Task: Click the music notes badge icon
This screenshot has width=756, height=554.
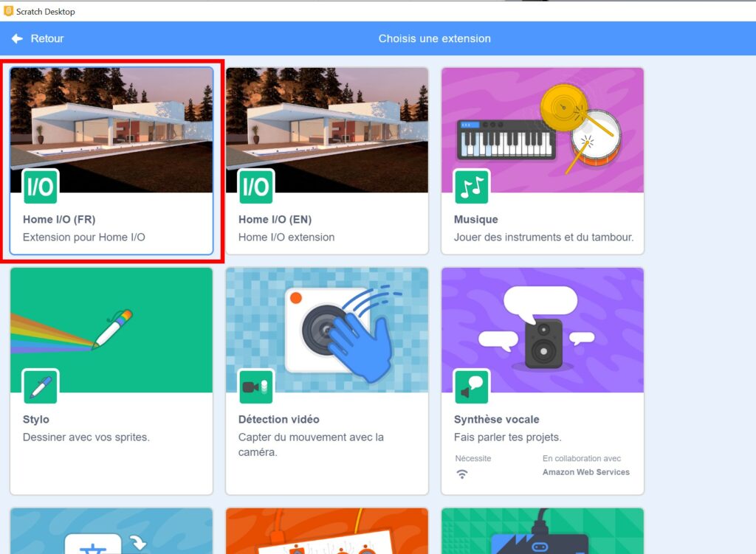Action: pyautogui.click(x=471, y=187)
